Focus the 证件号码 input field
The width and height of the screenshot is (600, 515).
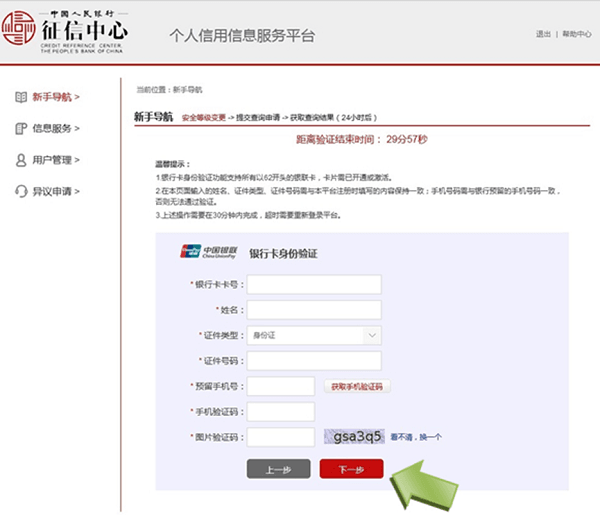[314, 361]
